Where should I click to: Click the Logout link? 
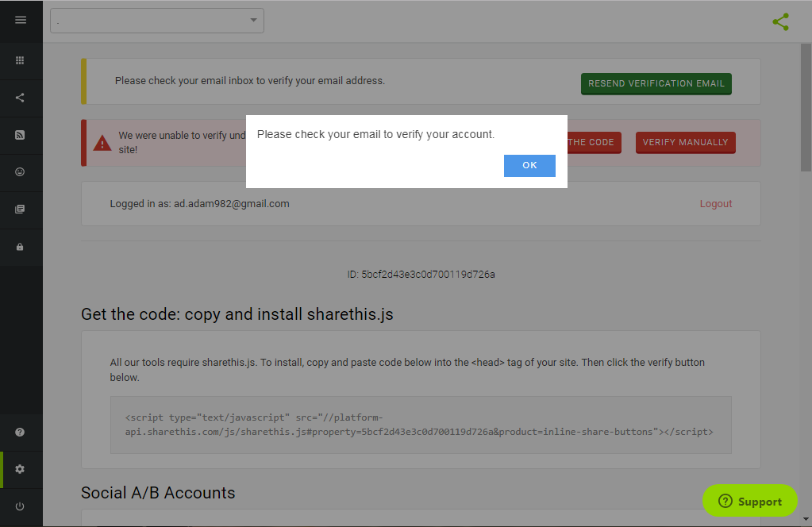(x=716, y=204)
